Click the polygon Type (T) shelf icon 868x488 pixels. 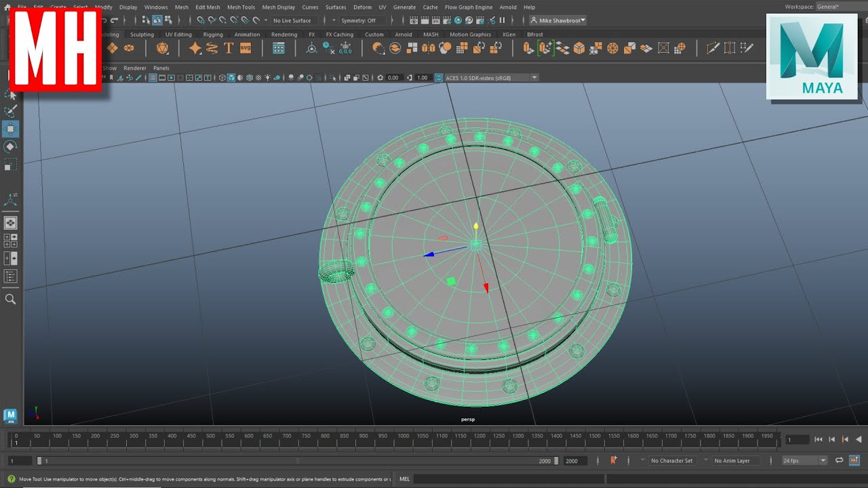(229, 48)
